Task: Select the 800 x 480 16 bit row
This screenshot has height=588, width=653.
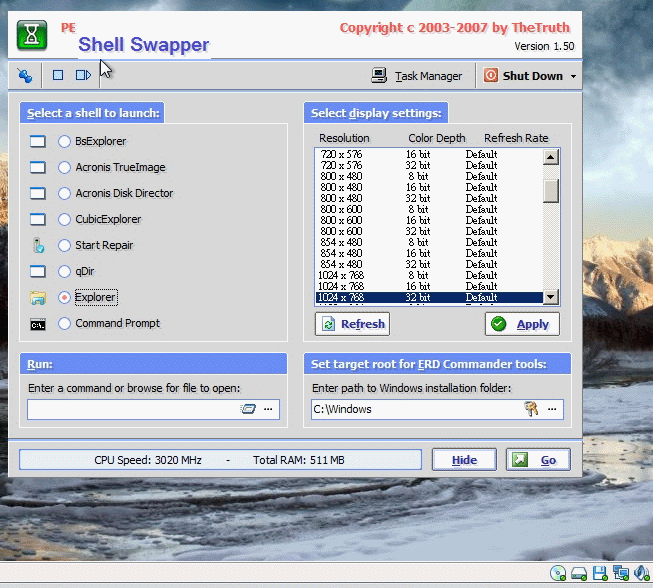Action: click(429, 187)
